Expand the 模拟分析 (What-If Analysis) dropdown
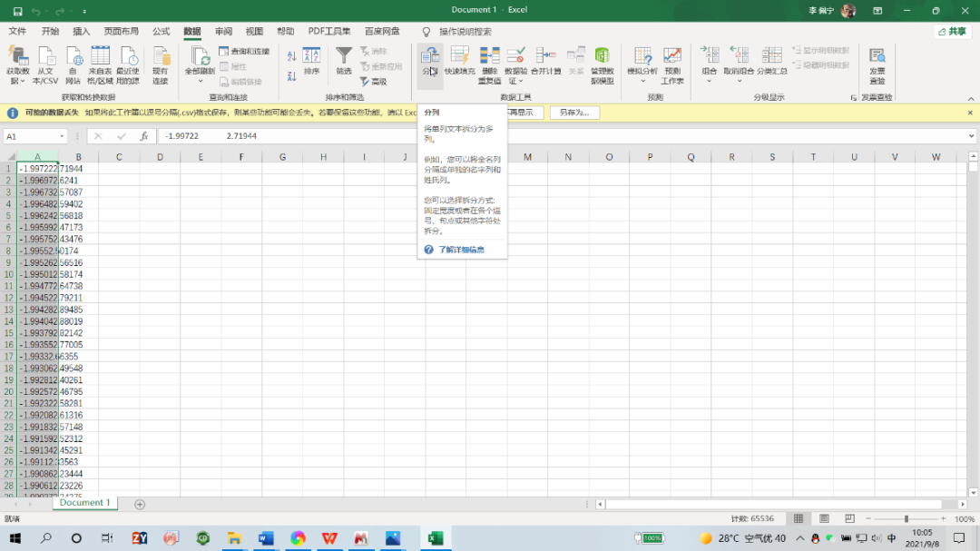980x551 pixels. pyautogui.click(x=642, y=82)
